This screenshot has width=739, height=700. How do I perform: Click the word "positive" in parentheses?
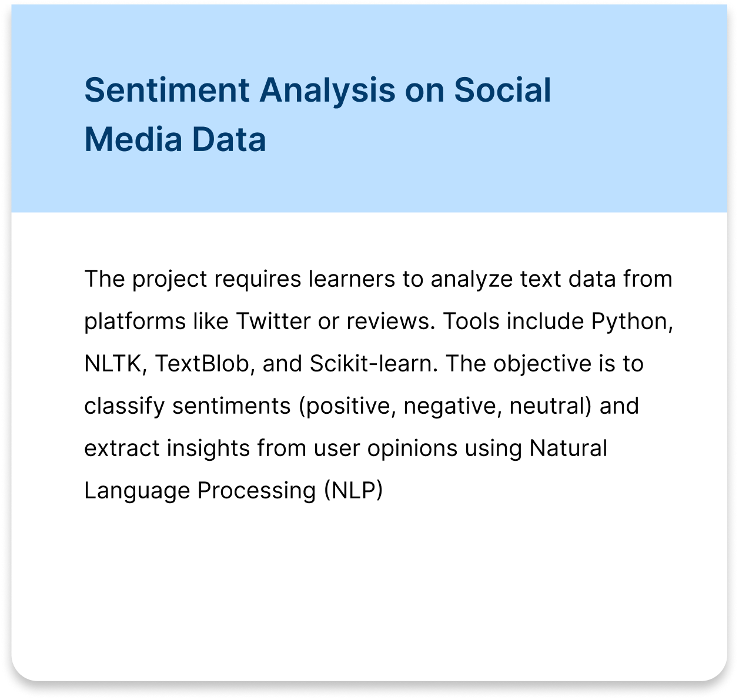pos(349,406)
